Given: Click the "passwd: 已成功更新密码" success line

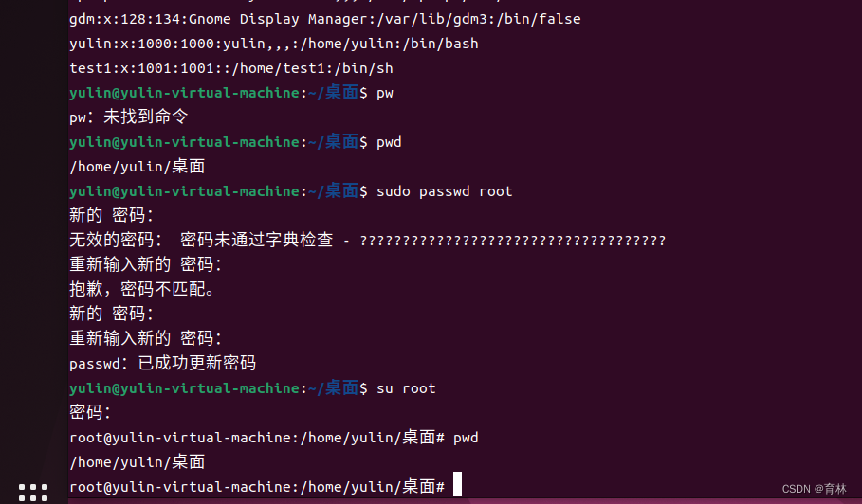Looking at the screenshot, I should tap(162, 364).
